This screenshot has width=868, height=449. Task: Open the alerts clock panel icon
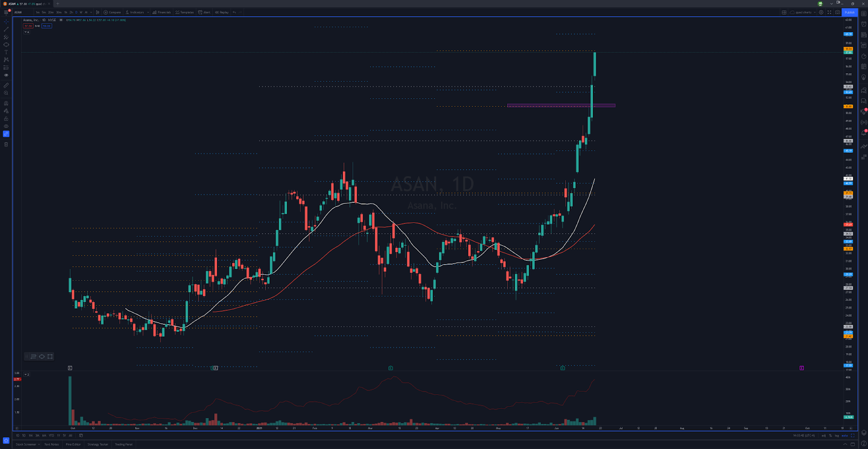(864, 24)
